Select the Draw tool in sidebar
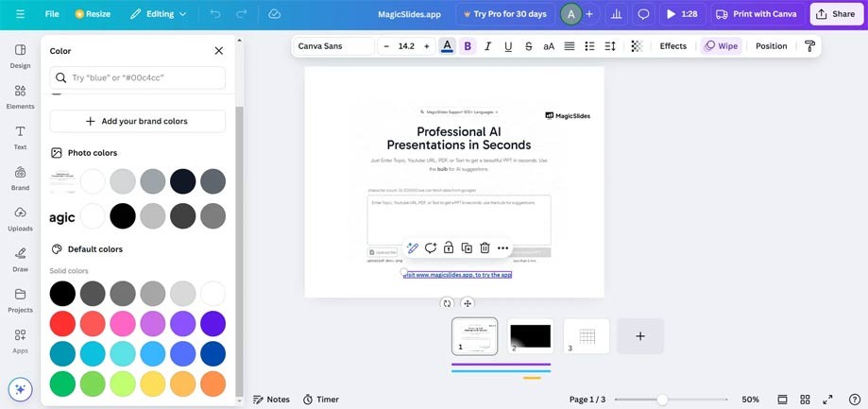The height and width of the screenshot is (409, 868). [20, 259]
